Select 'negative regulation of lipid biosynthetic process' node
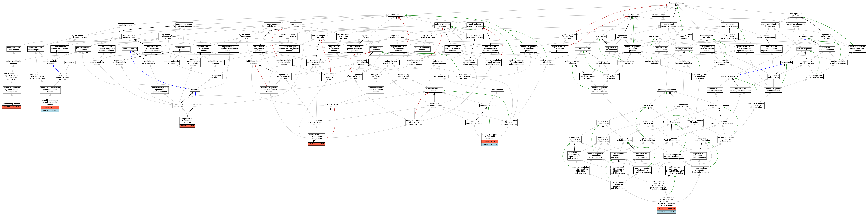Image resolution: width=868 pixels, height=215 pixels. coord(269,90)
